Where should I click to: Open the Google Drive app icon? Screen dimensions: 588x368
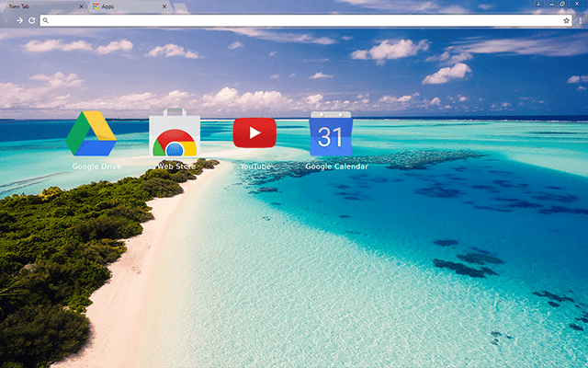click(x=91, y=134)
